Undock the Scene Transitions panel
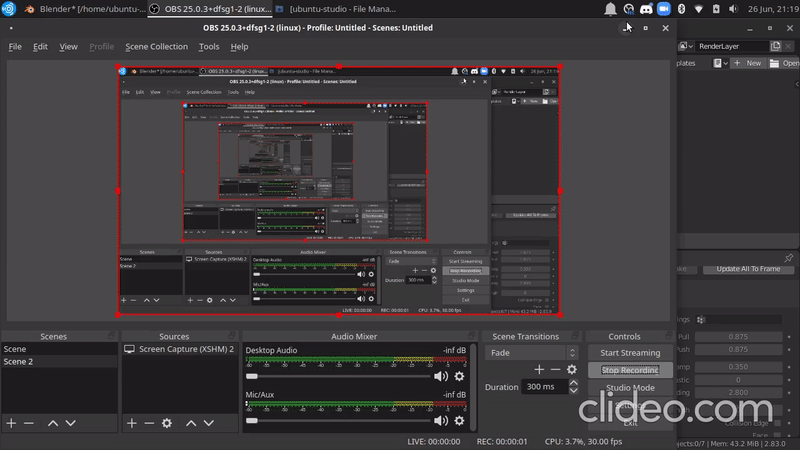The image size is (800, 450). pos(576,336)
